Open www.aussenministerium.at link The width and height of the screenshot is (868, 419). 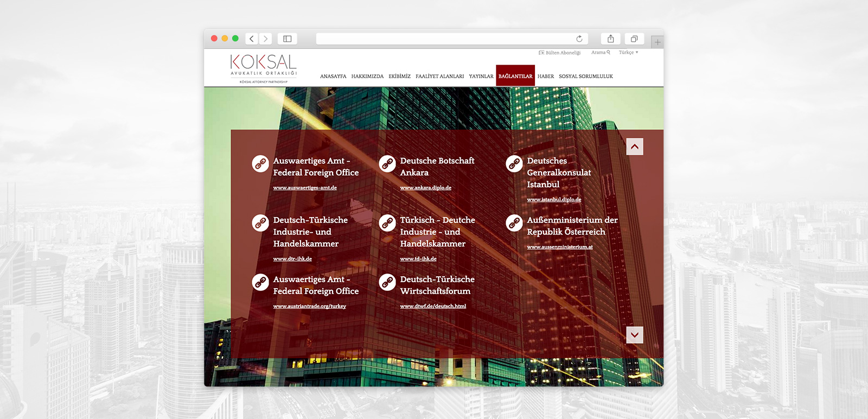coord(560,247)
